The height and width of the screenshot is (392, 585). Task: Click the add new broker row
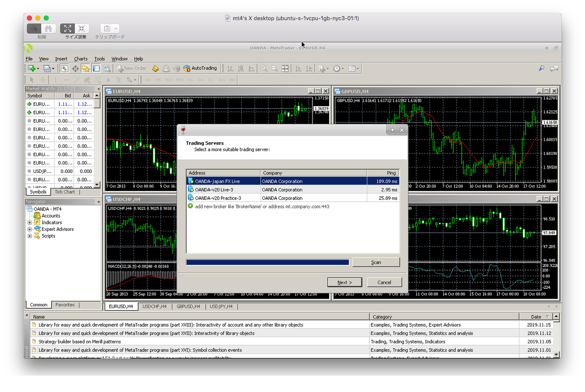293,206
